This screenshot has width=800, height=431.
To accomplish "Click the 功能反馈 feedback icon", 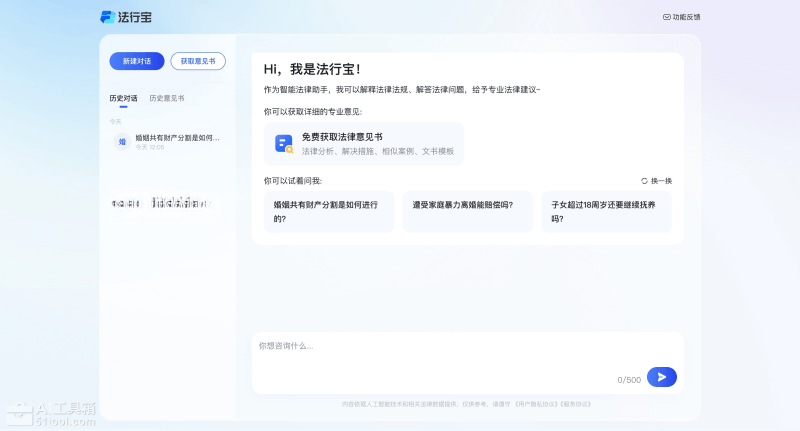I will [667, 17].
